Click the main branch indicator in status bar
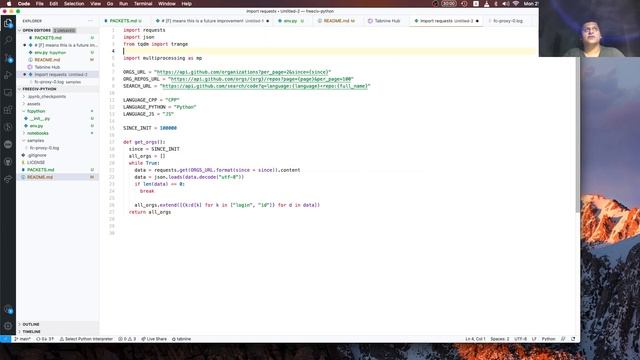 pos(22,339)
